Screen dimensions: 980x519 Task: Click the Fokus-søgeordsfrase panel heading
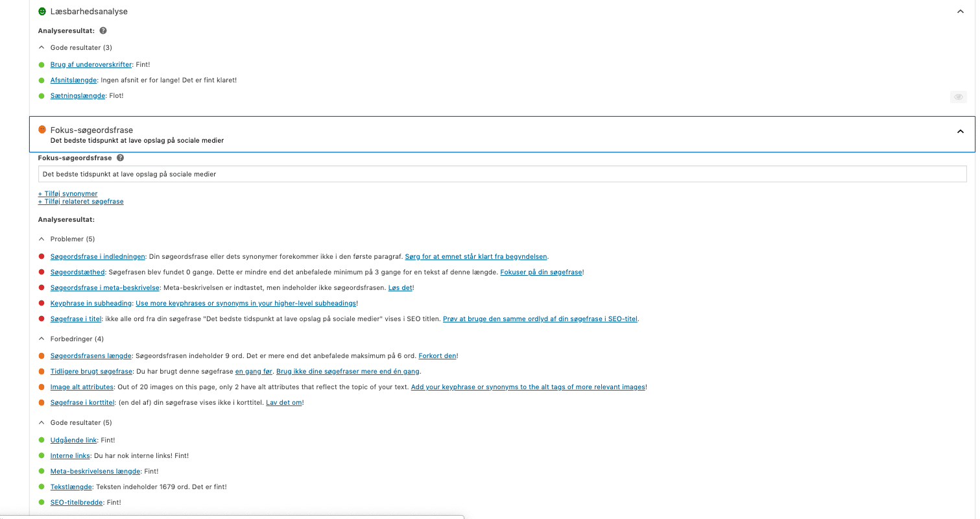(x=91, y=130)
